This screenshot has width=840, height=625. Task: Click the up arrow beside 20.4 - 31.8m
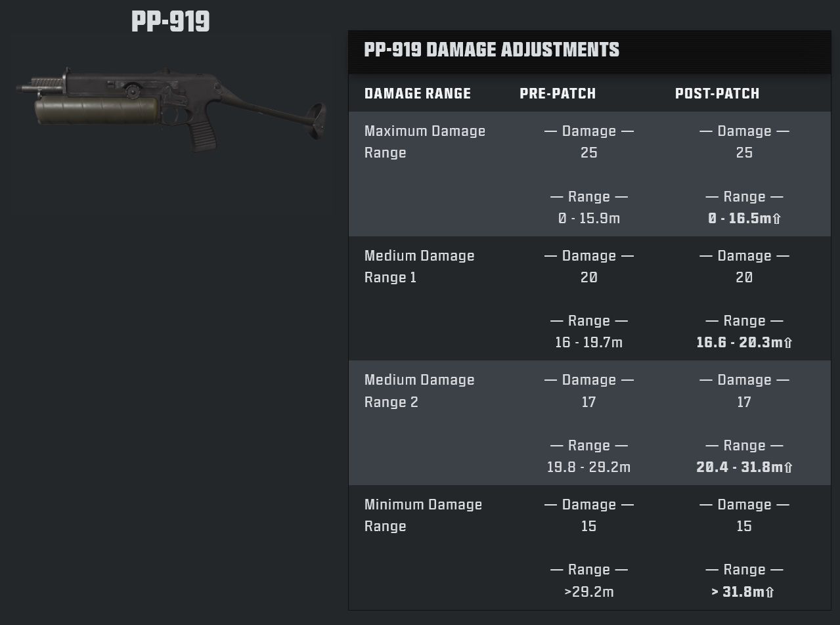click(x=788, y=468)
